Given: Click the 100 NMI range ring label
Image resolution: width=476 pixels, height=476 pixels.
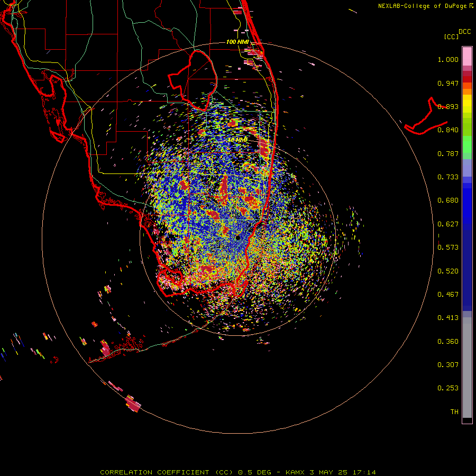Looking at the screenshot, I should click(x=237, y=42).
